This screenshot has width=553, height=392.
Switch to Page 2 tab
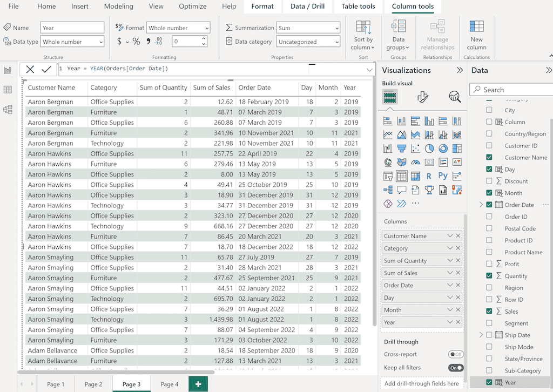93,384
